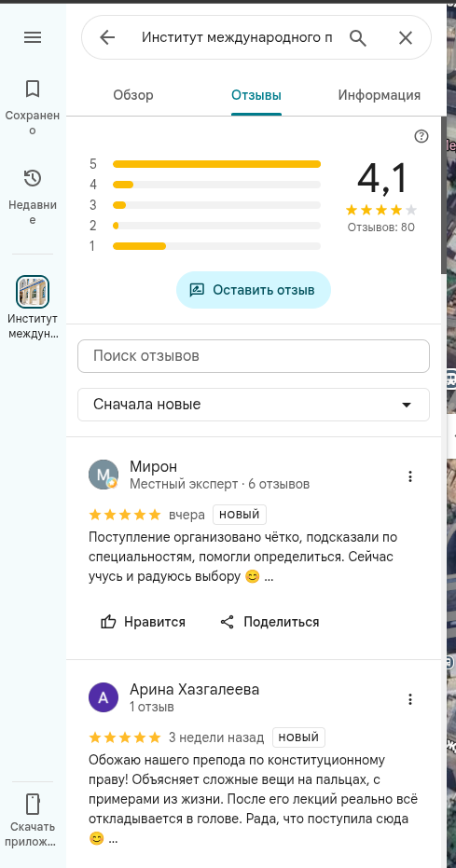Click Мирон's profile avatar
Viewport: 456px width, 868px height.
[104, 475]
